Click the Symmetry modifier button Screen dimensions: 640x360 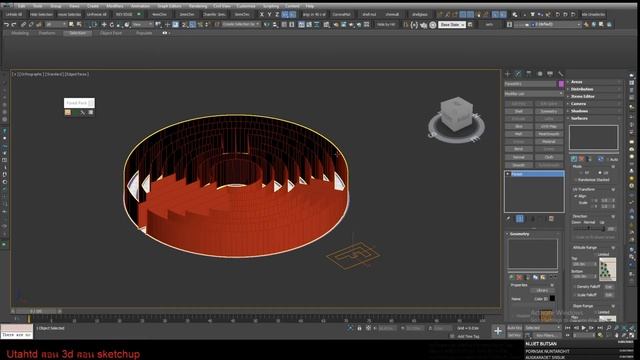click(549, 111)
